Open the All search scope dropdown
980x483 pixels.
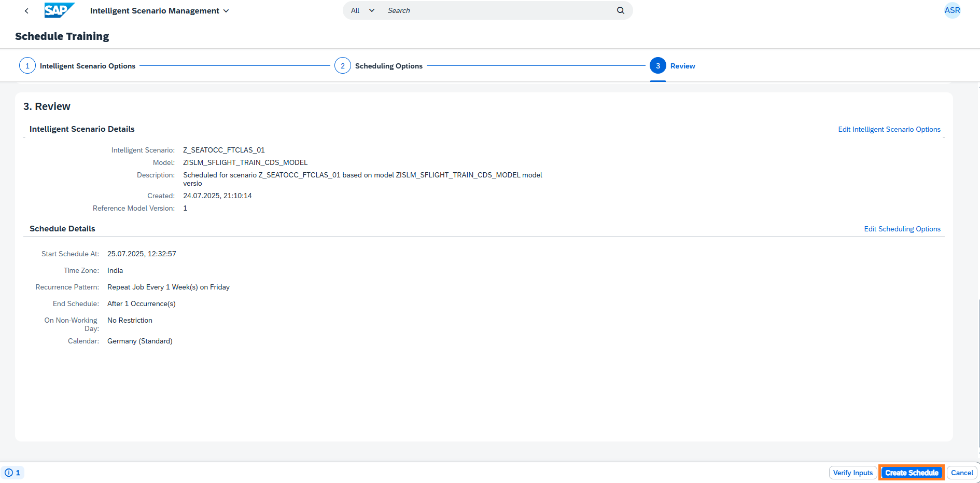(362, 10)
